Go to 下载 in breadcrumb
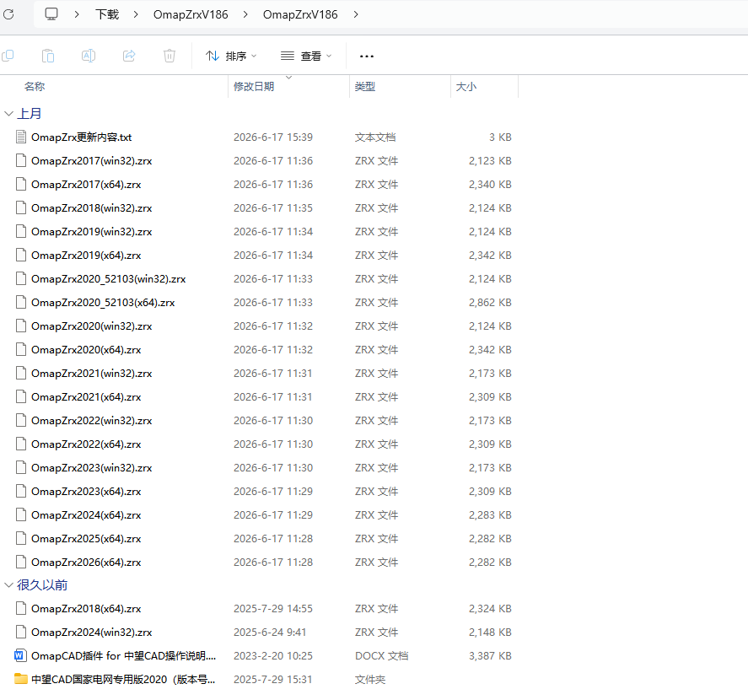The image size is (748, 700). (x=107, y=14)
